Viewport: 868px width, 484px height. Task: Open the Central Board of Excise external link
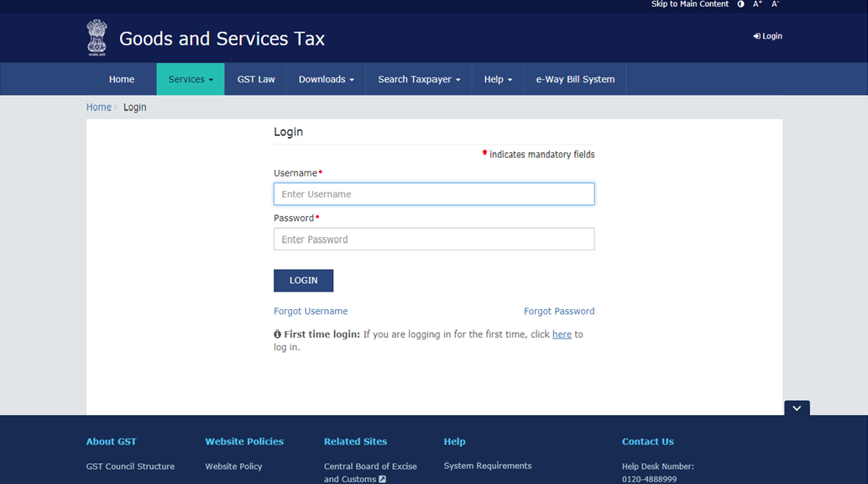(x=370, y=472)
